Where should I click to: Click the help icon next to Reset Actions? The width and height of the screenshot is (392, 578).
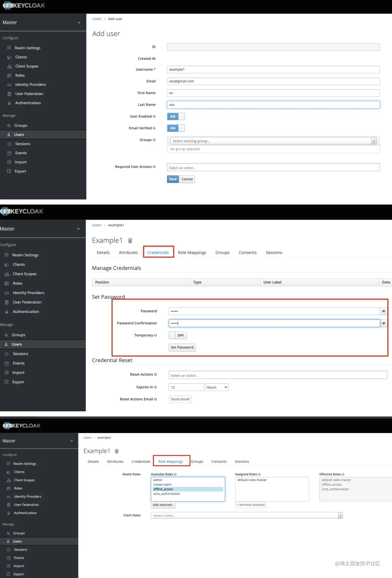click(x=156, y=375)
